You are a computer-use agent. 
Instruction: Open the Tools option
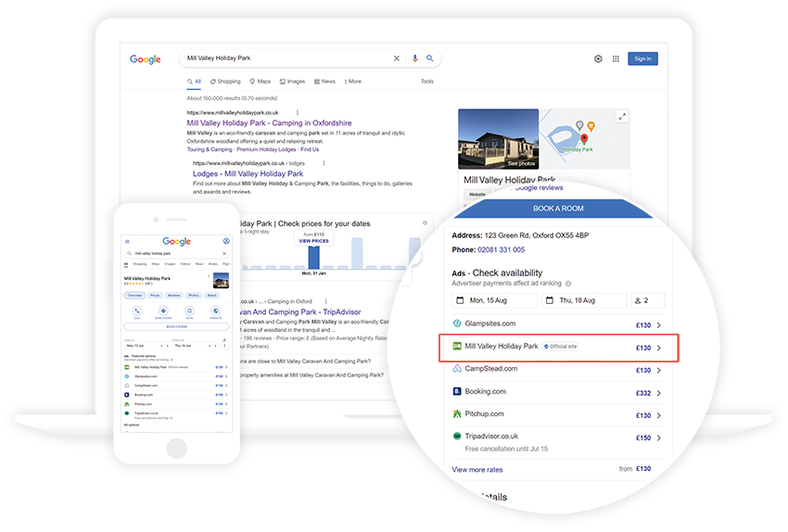pos(427,82)
